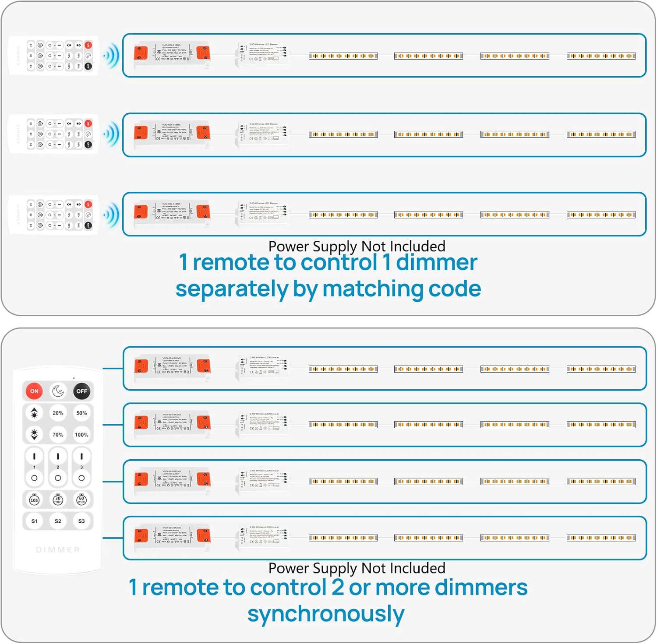Click the wireless signal icon beside top remote
Screen dimensions: 657x644
click(x=111, y=56)
